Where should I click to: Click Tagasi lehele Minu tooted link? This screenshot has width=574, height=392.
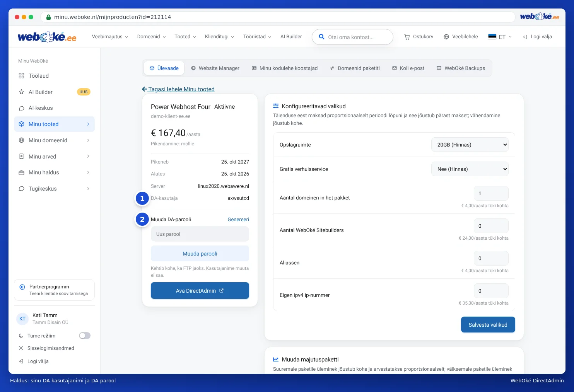click(x=178, y=89)
